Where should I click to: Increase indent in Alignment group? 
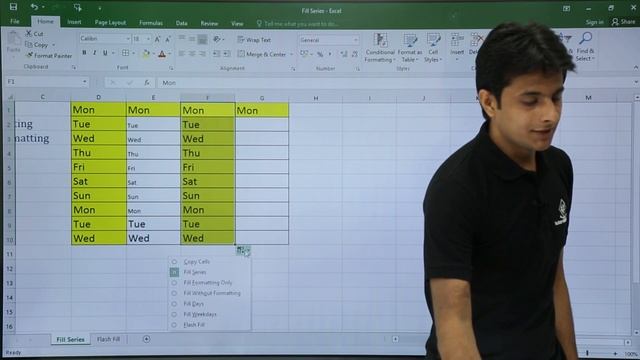[x=227, y=53]
